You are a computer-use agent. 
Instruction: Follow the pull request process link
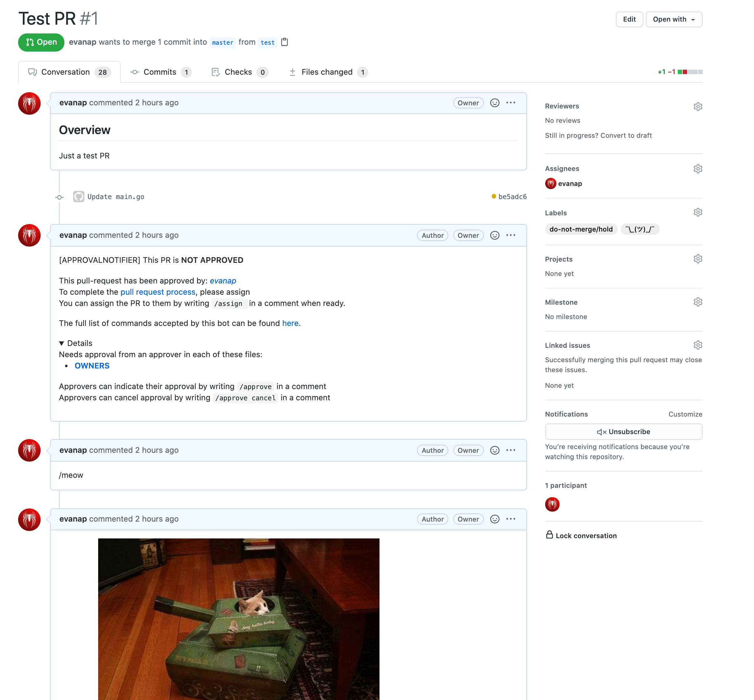pyautogui.click(x=158, y=292)
